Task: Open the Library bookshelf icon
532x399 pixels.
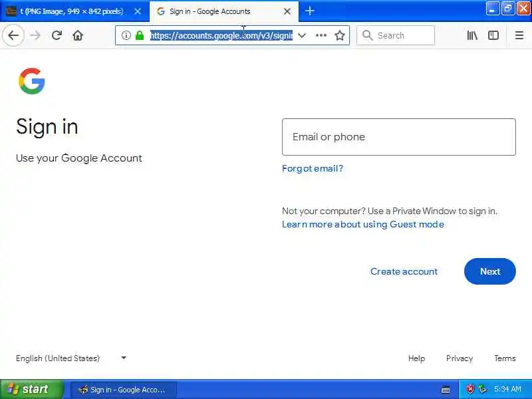Action: click(472, 35)
